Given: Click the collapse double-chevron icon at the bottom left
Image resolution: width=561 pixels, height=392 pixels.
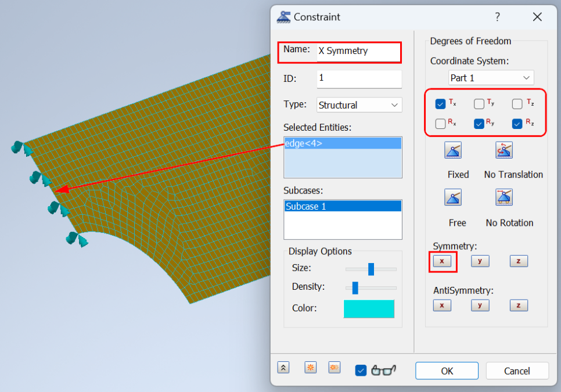Looking at the screenshot, I should coord(283,368).
